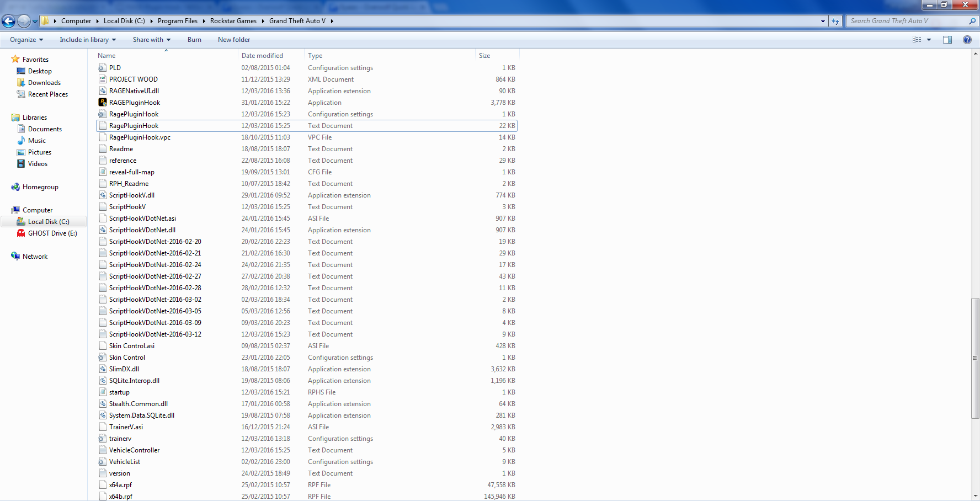The width and height of the screenshot is (980, 501).
Task: Change view using the views icon
Action: 917,40
